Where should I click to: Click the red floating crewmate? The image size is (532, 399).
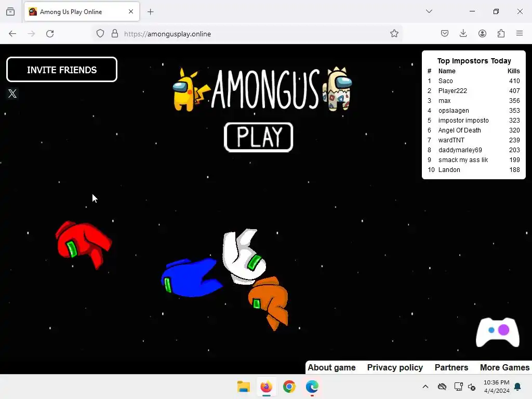pyautogui.click(x=84, y=244)
